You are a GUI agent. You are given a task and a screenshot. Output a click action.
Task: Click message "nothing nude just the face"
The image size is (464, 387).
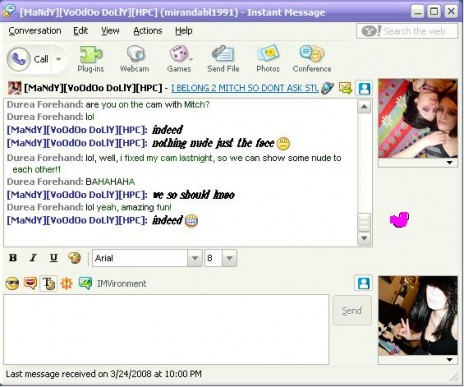213,143
